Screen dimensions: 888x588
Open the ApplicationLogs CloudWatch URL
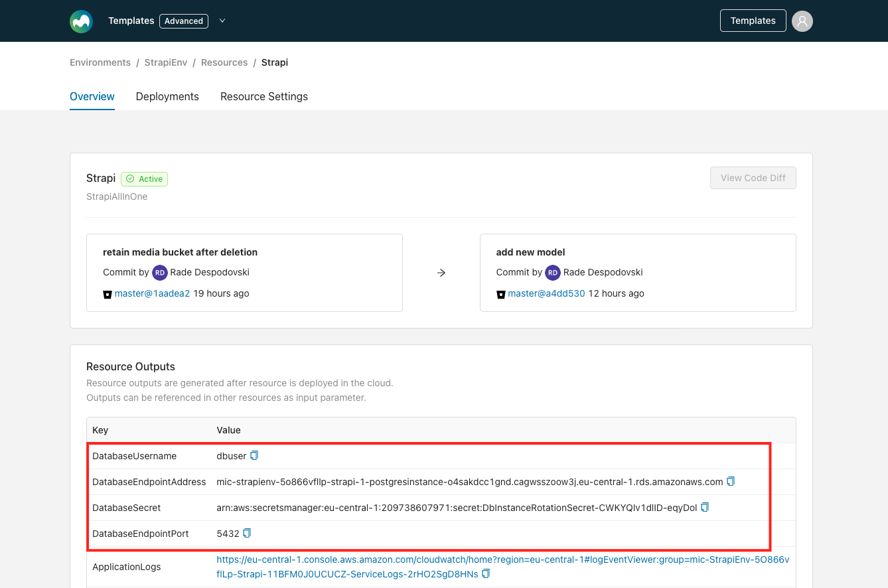(503, 567)
